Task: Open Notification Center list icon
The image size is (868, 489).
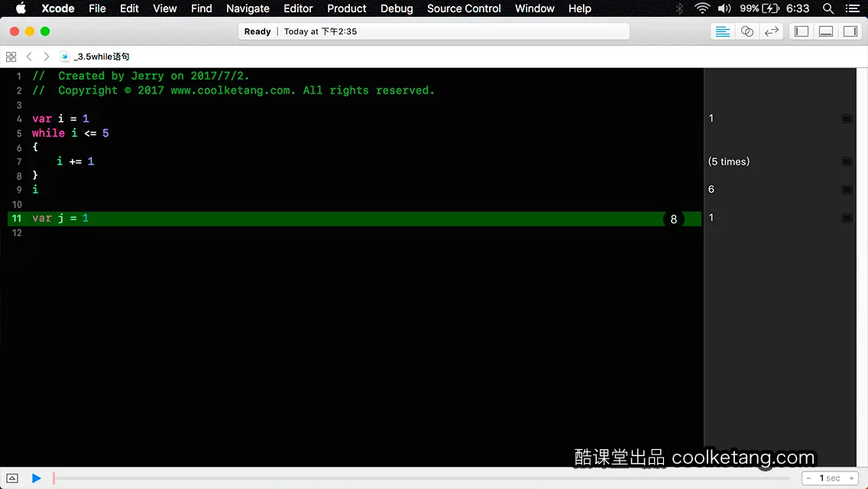Action: (853, 8)
